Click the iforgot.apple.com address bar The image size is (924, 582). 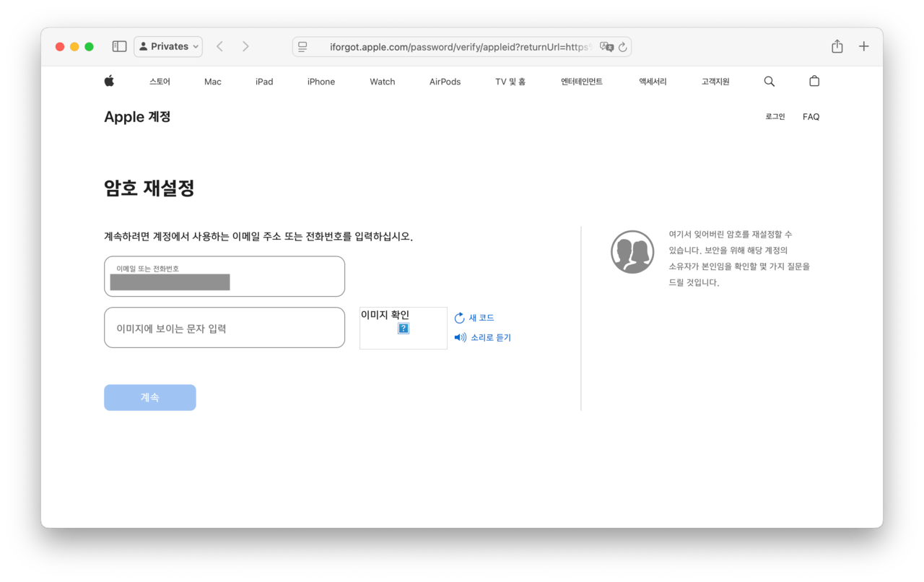tap(461, 47)
